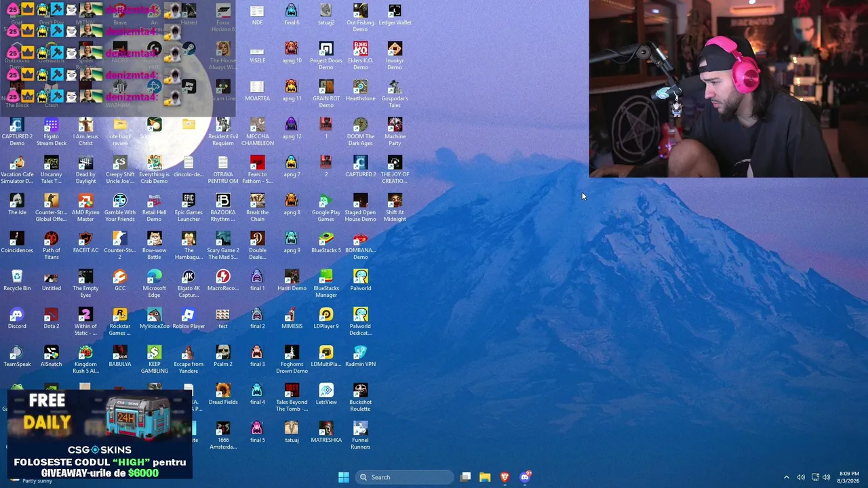Select the BABULYA desktop shortcut
The width and height of the screenshot is (868, 488).
(120, 357)
